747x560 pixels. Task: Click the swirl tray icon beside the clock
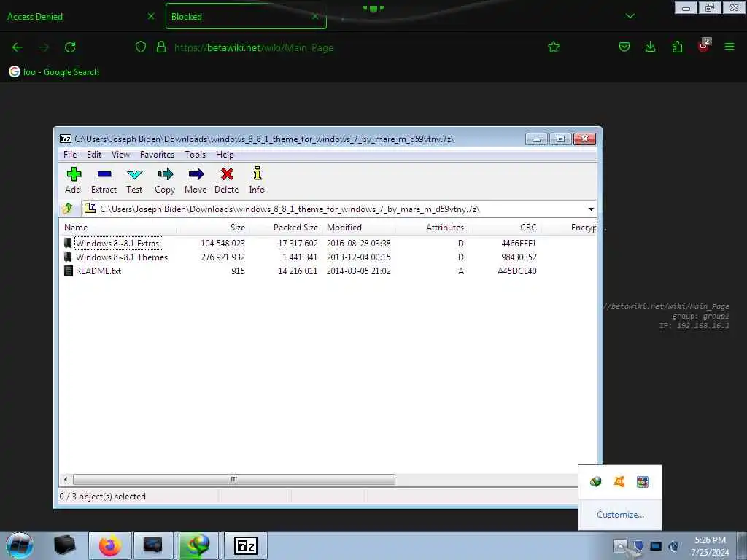coord(673,545)
